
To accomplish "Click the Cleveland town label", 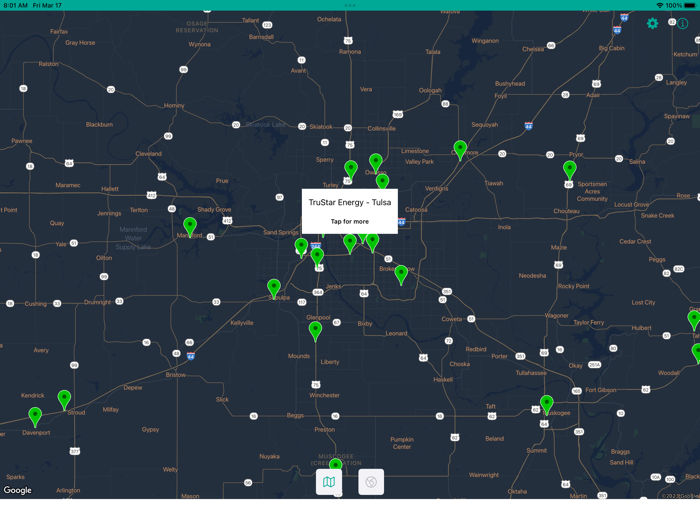I will 148,154.
